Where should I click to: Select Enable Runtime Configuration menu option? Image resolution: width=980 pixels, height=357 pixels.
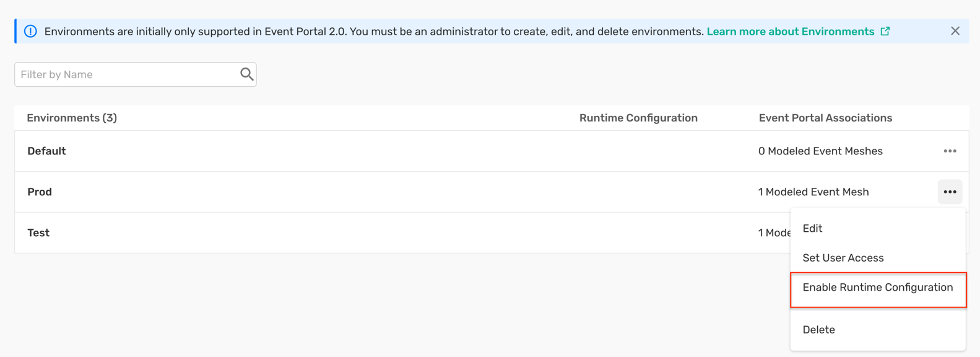point(877,288)
